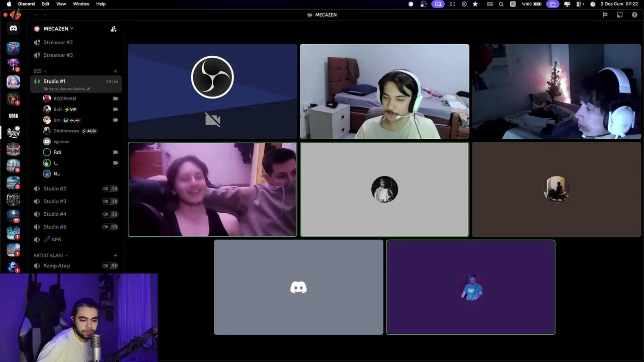
Task: Click camera icon in brn's row
Action: 116,120
